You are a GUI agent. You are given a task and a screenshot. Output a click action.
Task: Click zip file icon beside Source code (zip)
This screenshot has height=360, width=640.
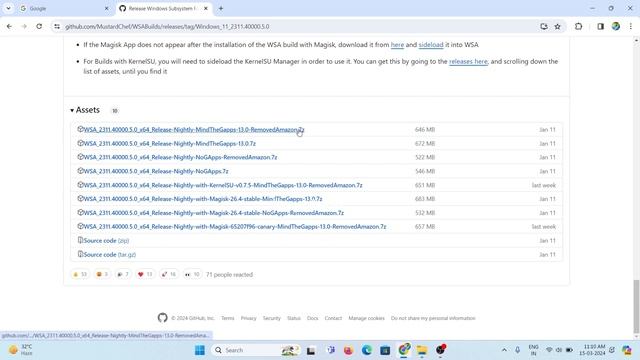[80, 240]
